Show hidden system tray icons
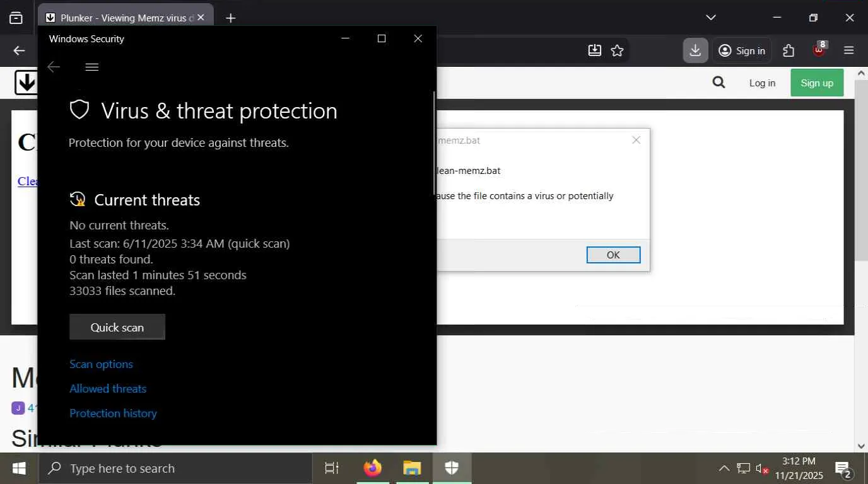Image resolution: width=868 pixels, height=484 pixels. point(724,468)
